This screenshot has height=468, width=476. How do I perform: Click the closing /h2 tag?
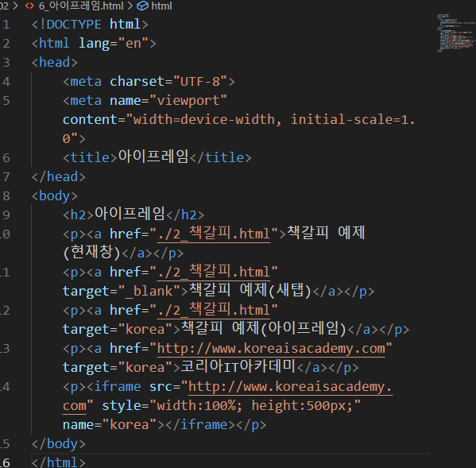184,215
